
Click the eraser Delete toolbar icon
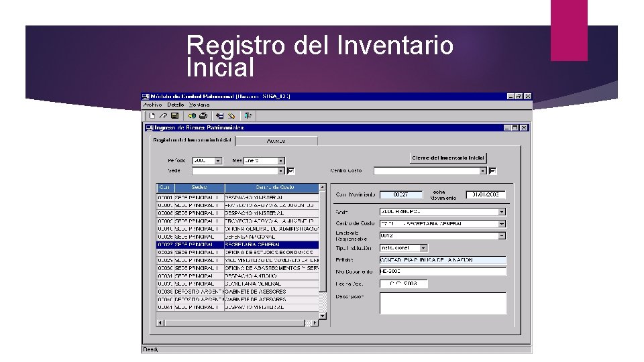tap(231, 116)
